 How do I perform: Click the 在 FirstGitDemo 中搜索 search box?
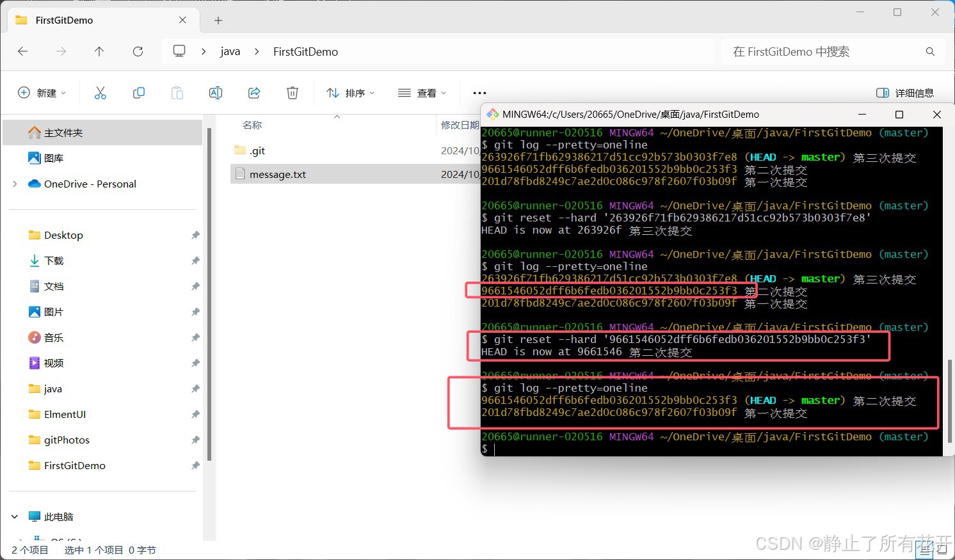point(832,51)
